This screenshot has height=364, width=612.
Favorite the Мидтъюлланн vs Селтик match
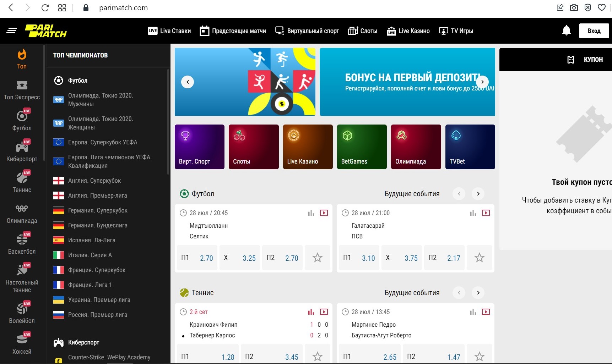pyautogui.click(x=318, y=258)
